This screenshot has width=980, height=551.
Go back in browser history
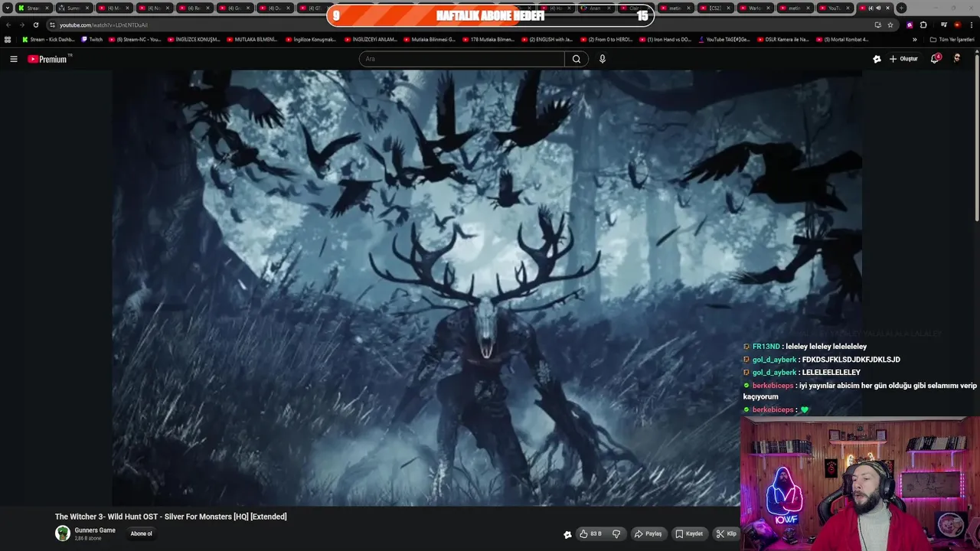8,24
